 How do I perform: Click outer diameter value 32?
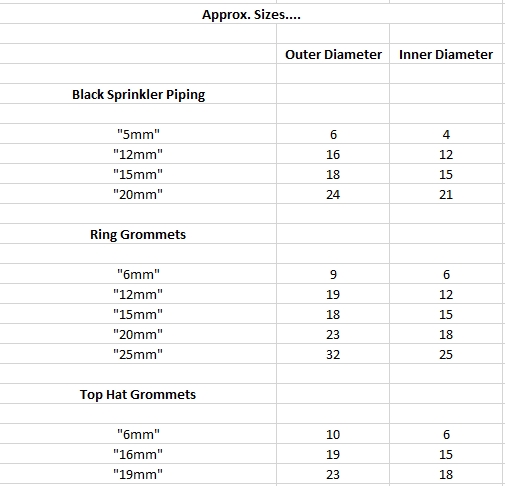point(333,354)
